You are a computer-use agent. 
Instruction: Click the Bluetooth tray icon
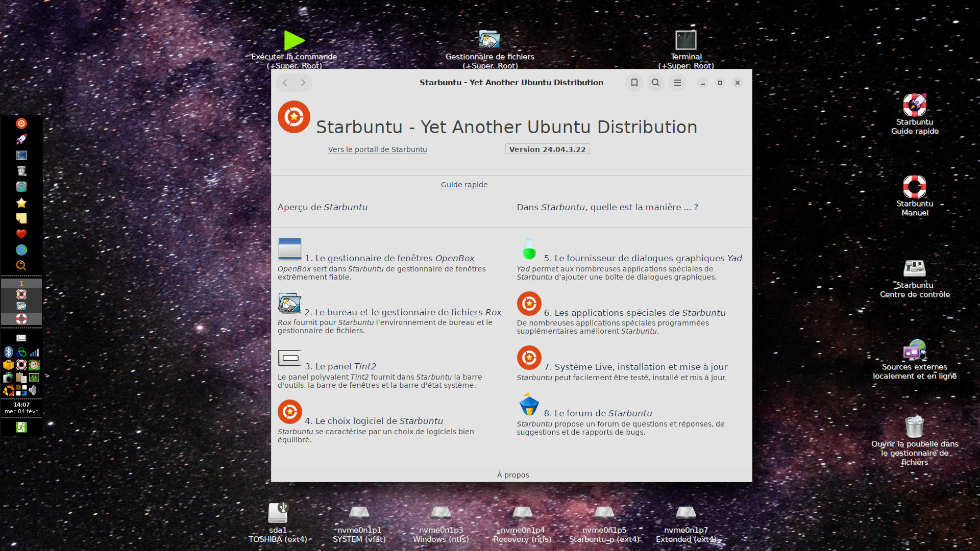click(x=9, y=352)
